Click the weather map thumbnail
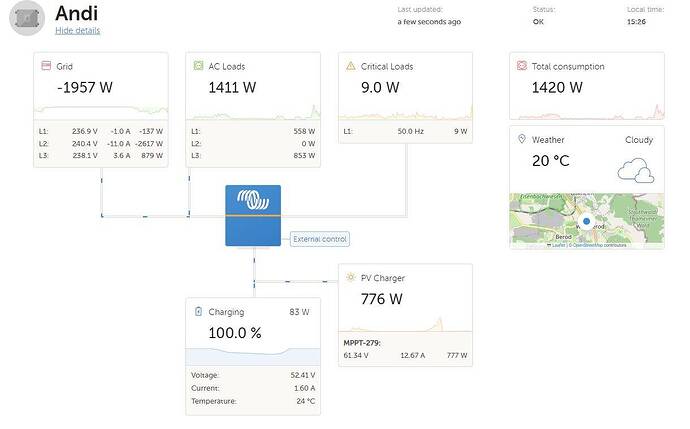 point(587,220)
